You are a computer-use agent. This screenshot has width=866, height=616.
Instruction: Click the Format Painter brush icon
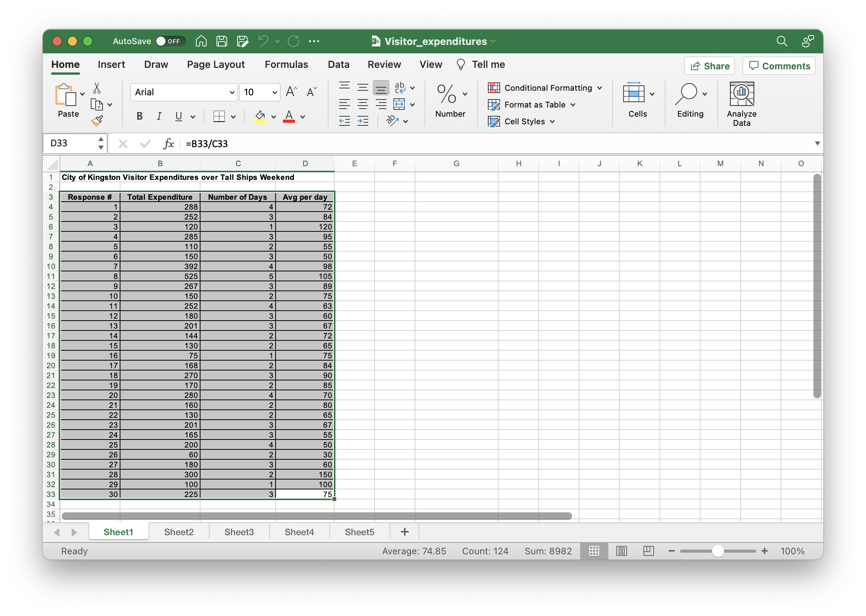97,121
